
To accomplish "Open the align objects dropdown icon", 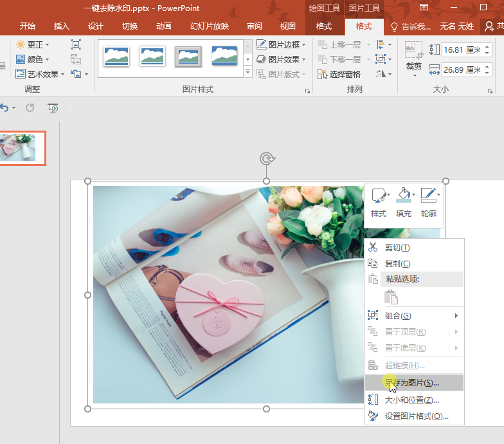I will [383, 44].
